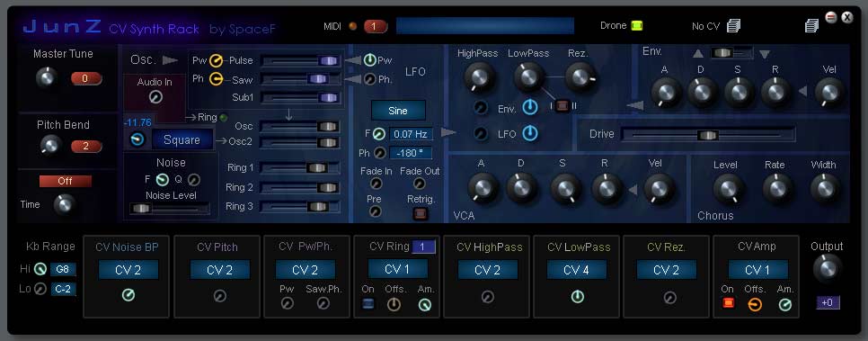The height and width of the screenshot is (341, 868).
Task: Open the CV LowPass CV 4 selector
Action: 577,270
